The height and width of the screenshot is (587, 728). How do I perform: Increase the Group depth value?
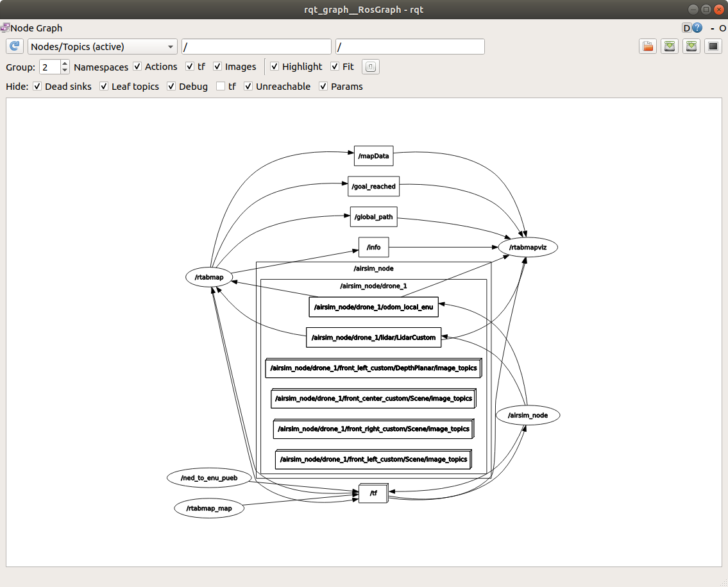tap(65, 64)
